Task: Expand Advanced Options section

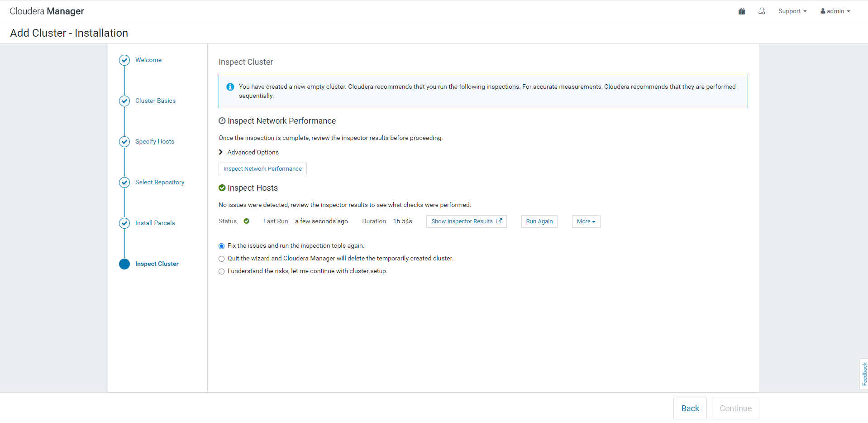Action: tap(249, 153)
